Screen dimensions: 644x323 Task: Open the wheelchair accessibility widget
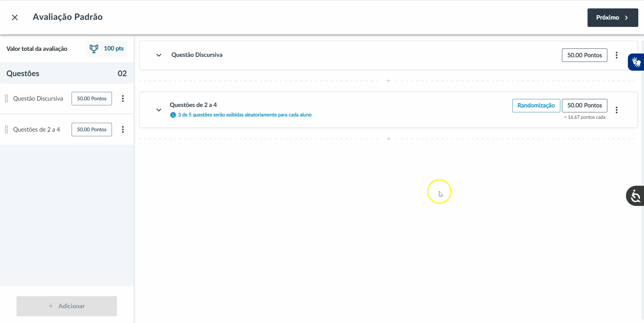[635, 195]
